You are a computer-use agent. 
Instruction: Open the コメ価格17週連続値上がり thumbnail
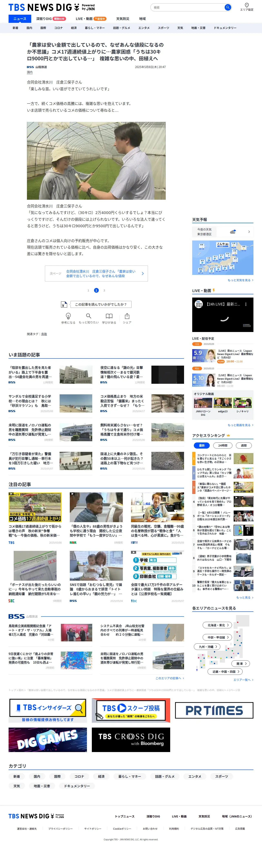click(x=35, y=507)
